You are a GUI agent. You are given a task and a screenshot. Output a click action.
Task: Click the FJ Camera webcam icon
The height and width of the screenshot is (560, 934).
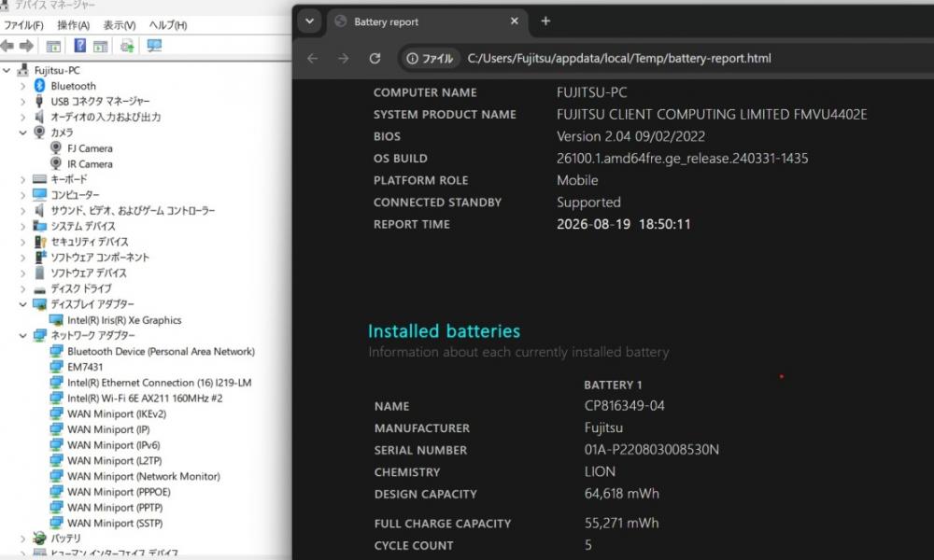(x=56, y=147)
